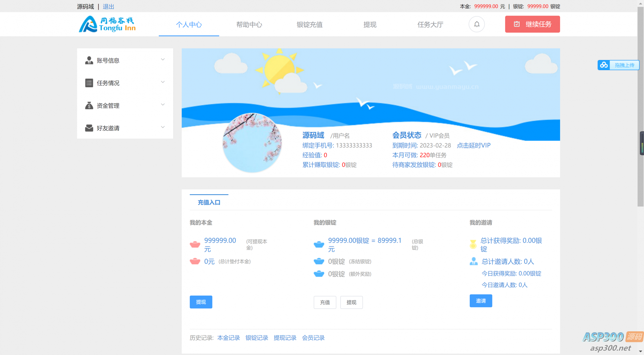
Task: Click the trophy icon beside 总计获得奖励
Action: coord(473,244)
